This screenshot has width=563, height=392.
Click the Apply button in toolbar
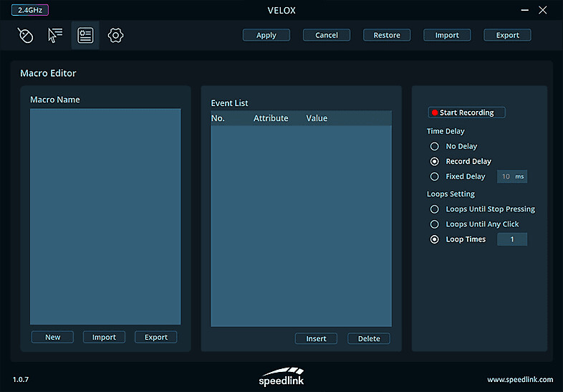(x=266, y=35)
